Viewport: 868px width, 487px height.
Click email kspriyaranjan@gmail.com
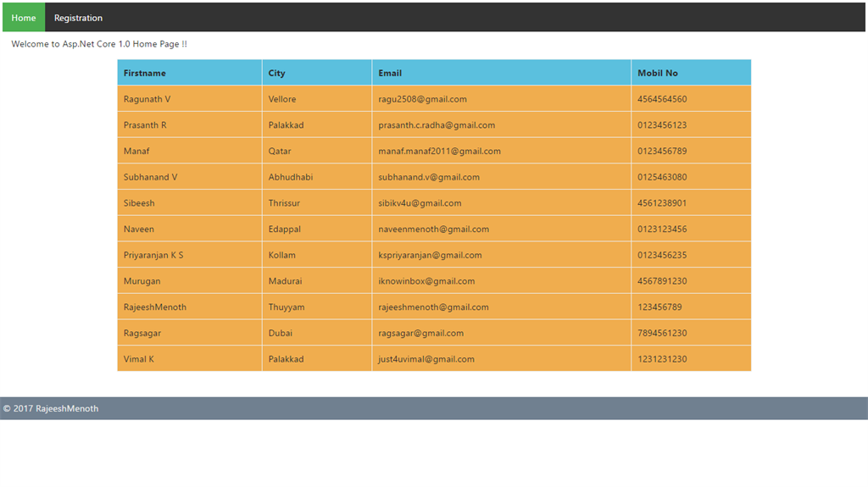pyautogui.click(x=430, y=255)
